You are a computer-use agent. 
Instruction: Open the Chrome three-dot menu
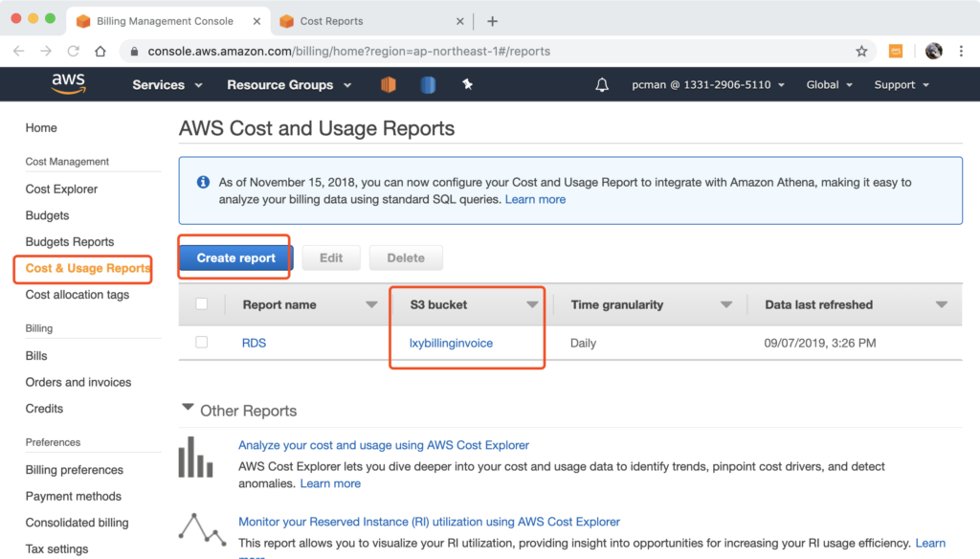click(961, 52)
